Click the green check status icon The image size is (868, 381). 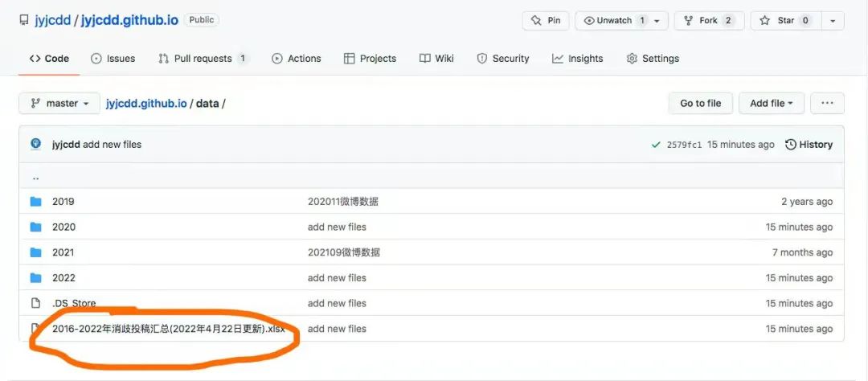click(x=656, y=145)
